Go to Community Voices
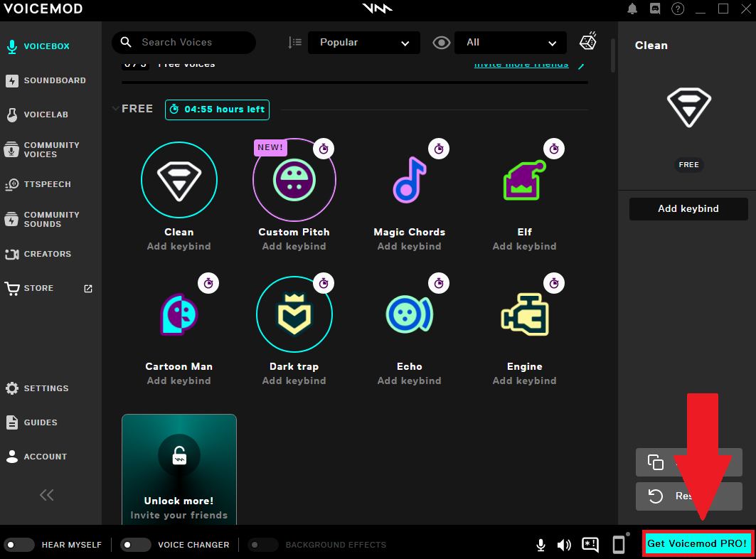This screenshot has width=756, height=559. coord(51,149)
